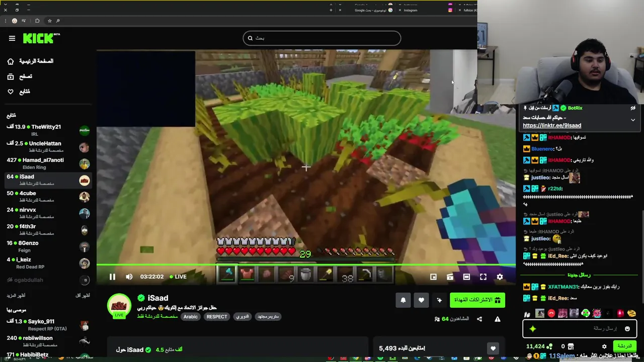
Task: Enter fullscreen video mode
Action: (x=483, y=277)
